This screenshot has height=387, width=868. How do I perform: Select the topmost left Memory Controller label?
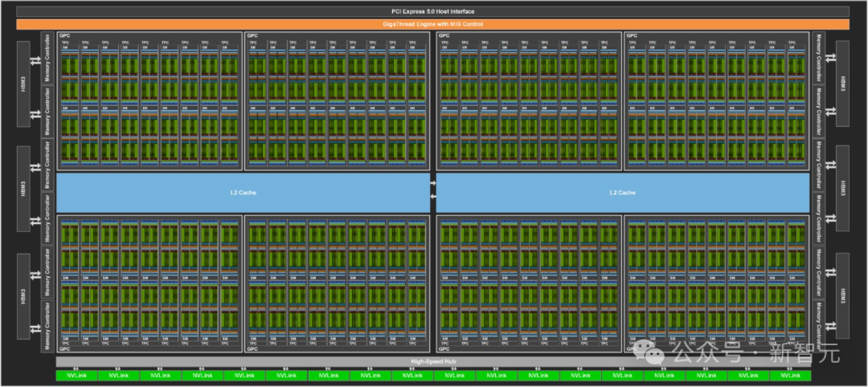point(48,58)
